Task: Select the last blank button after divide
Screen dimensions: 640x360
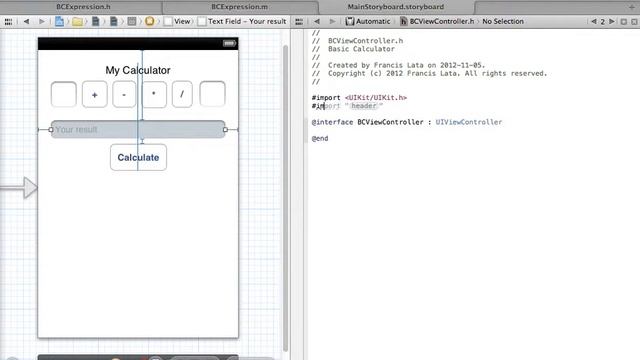Action: tap(212, 94)
